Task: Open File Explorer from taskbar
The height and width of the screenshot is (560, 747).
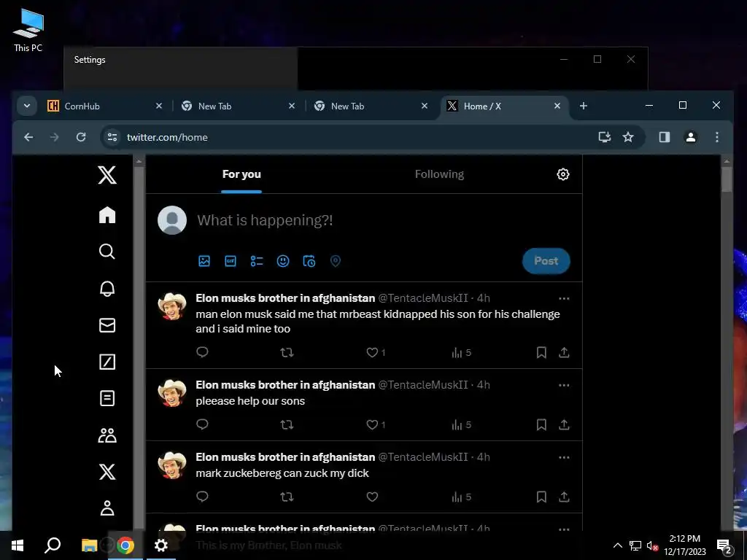Action: [x=89, y=545]
